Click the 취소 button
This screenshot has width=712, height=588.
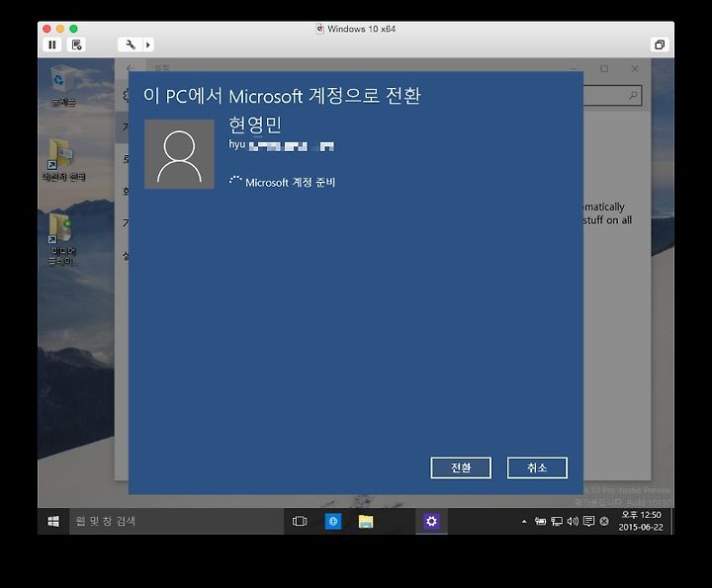(537, 467)
